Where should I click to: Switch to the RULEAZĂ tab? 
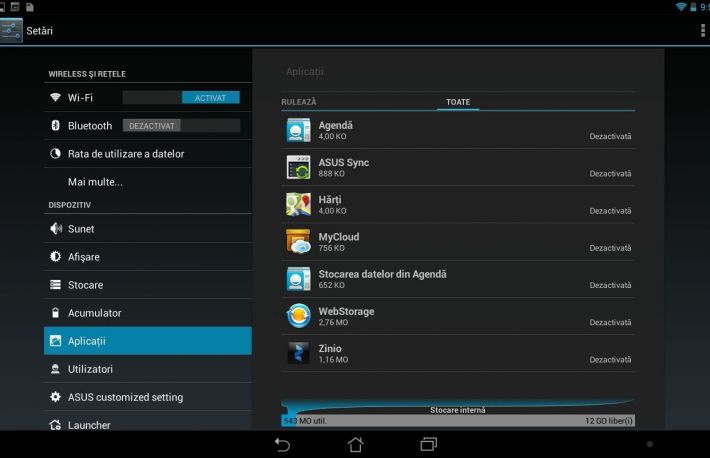299,102
